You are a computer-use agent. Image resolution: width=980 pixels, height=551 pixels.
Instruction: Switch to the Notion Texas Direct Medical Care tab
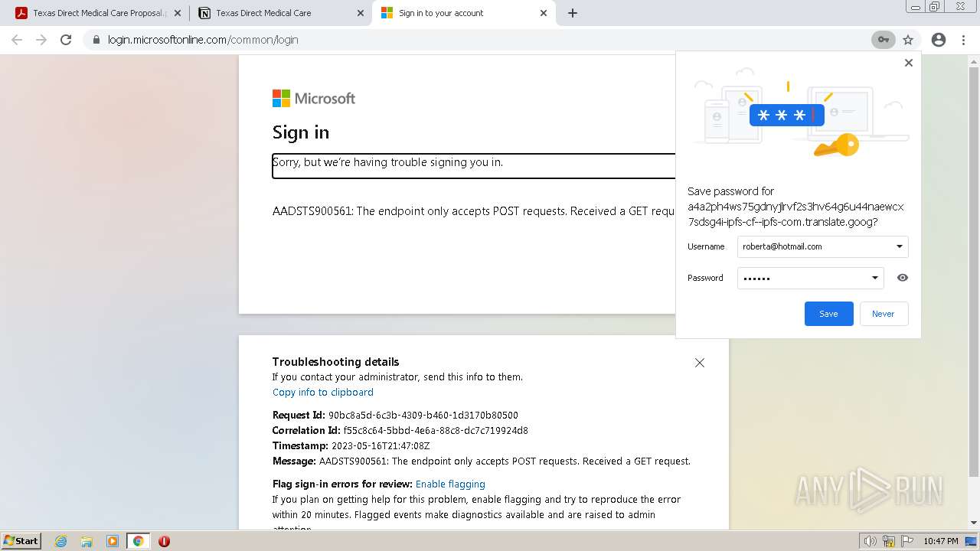click(279, 13)
